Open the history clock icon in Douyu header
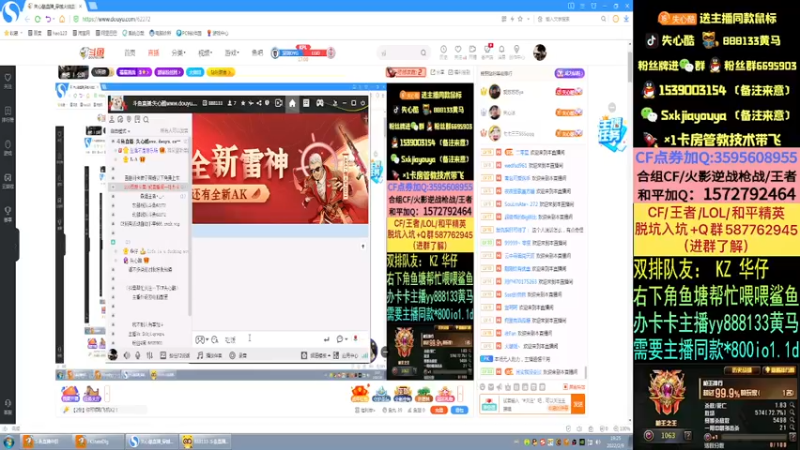Screen dimensions: 800x450 [443, 49]
